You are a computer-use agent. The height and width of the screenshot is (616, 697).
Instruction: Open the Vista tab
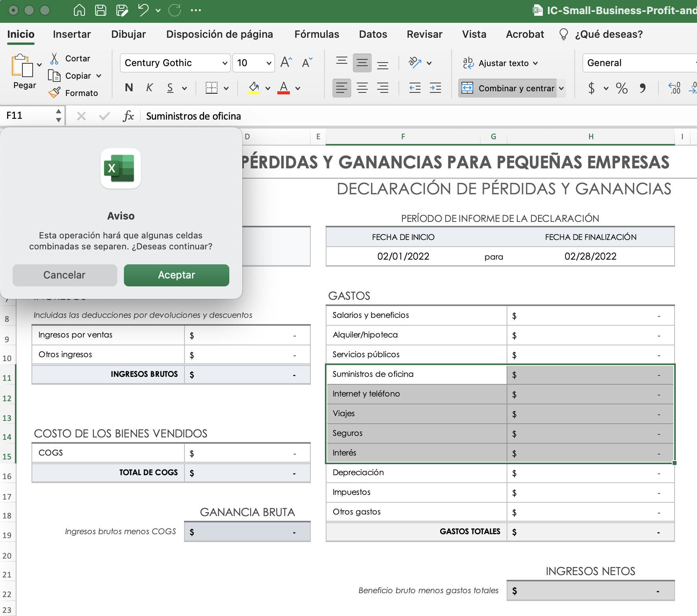pyautogui.click(x=474, y=34)
